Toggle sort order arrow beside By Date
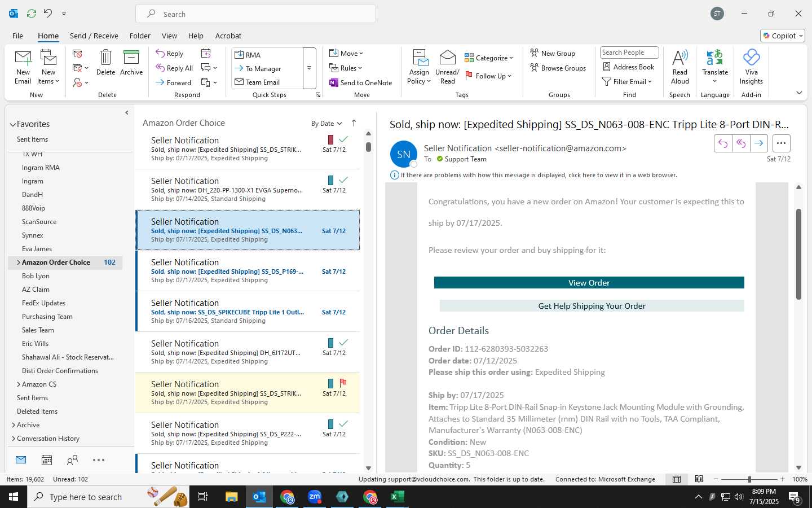Screen dimensions: 812x508 [x=354, y=123]
